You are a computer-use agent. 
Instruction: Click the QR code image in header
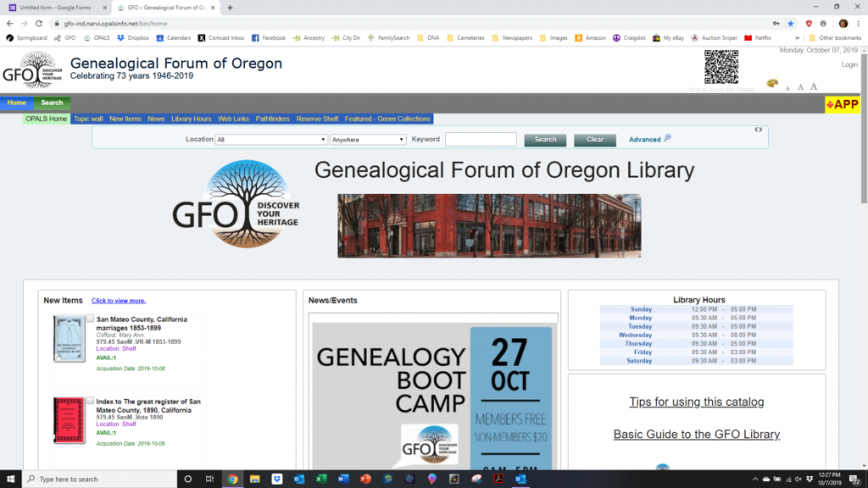tap(721, 67)
